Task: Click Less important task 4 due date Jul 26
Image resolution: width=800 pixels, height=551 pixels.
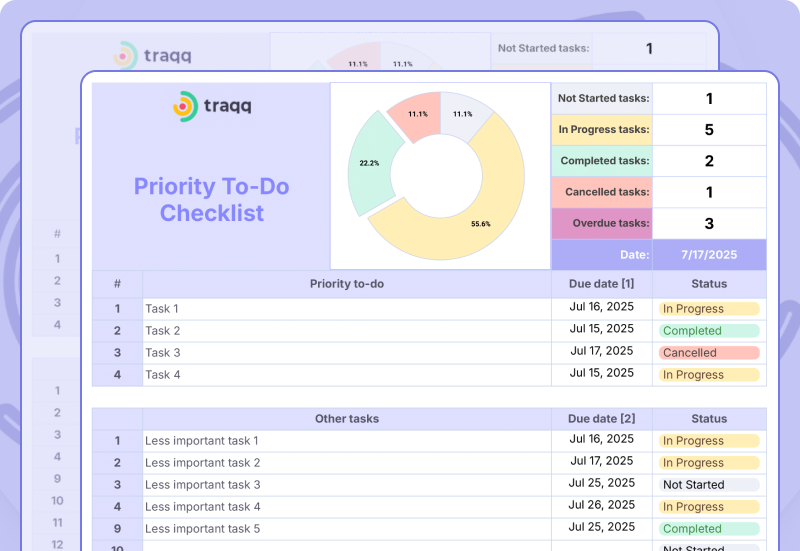Action: pyautogui.click(x=602, y=505)
